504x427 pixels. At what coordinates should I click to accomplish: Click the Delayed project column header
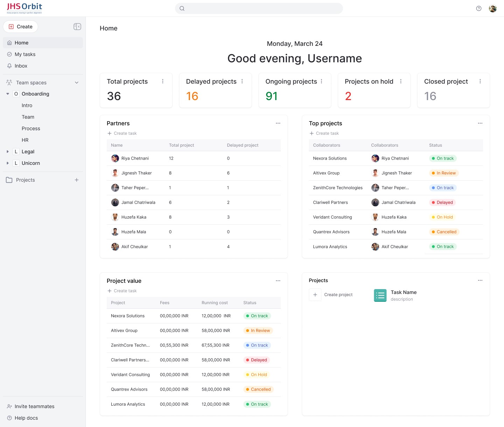click(243, 145)
